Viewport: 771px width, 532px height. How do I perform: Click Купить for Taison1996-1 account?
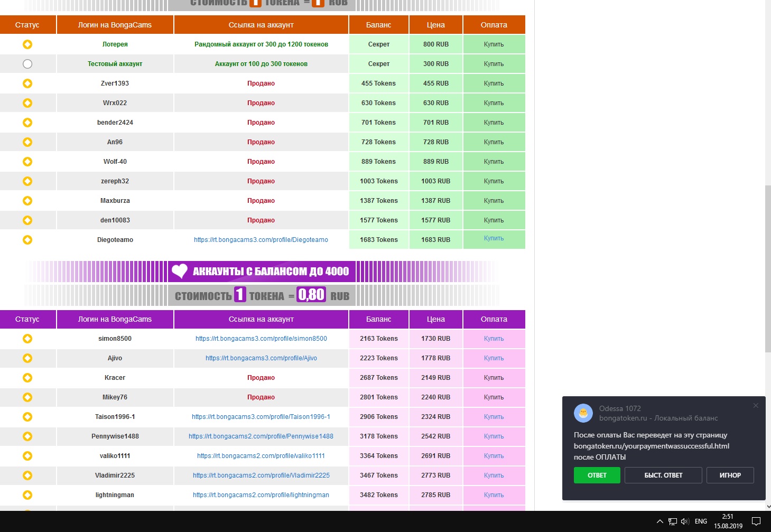click(494, 417)
